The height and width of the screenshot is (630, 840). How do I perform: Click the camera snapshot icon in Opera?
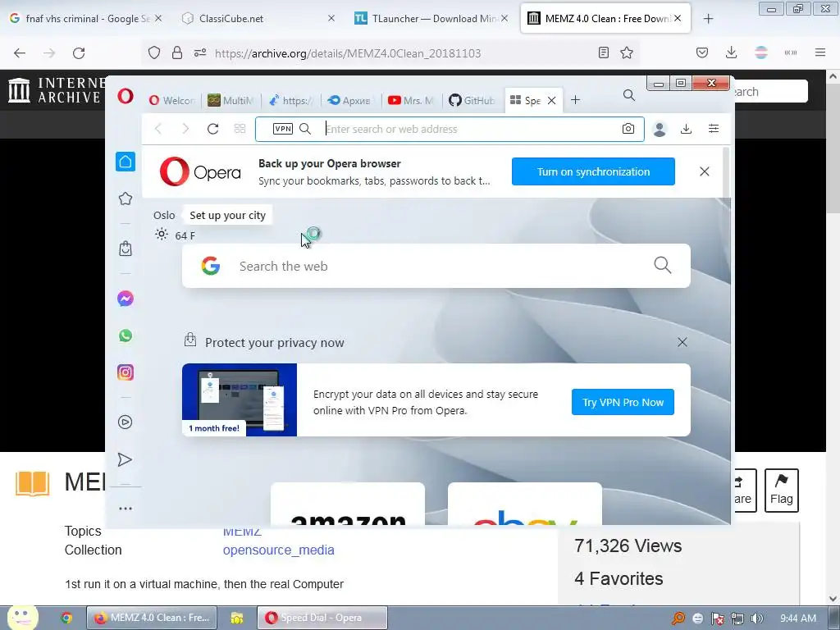pos(628,129)
